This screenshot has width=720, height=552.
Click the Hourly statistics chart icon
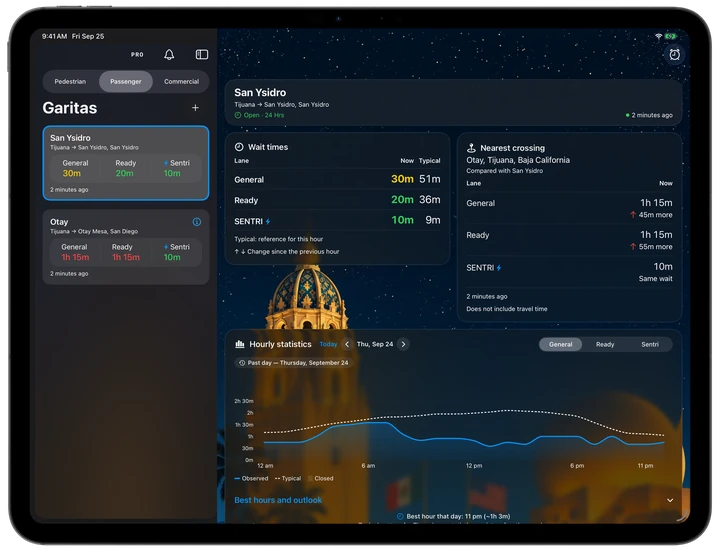(x=239, y=344)
